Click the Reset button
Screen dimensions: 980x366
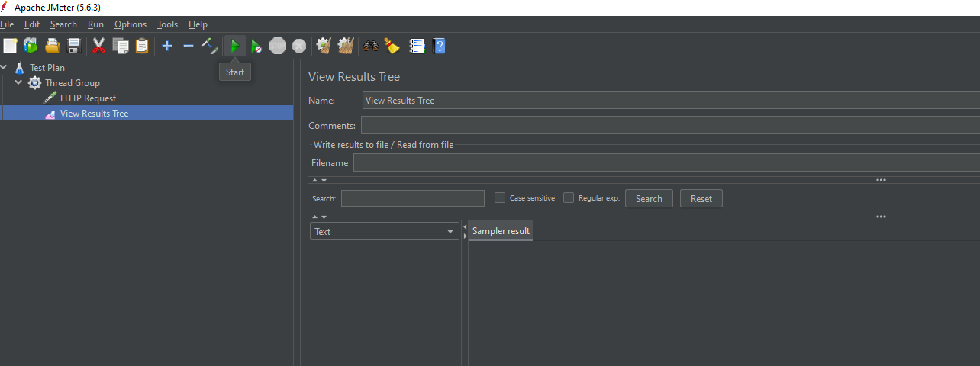(701, 199)
